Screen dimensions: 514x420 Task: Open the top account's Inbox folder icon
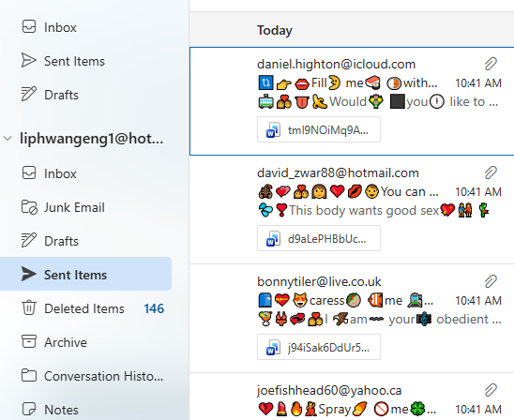pos(29,26)
